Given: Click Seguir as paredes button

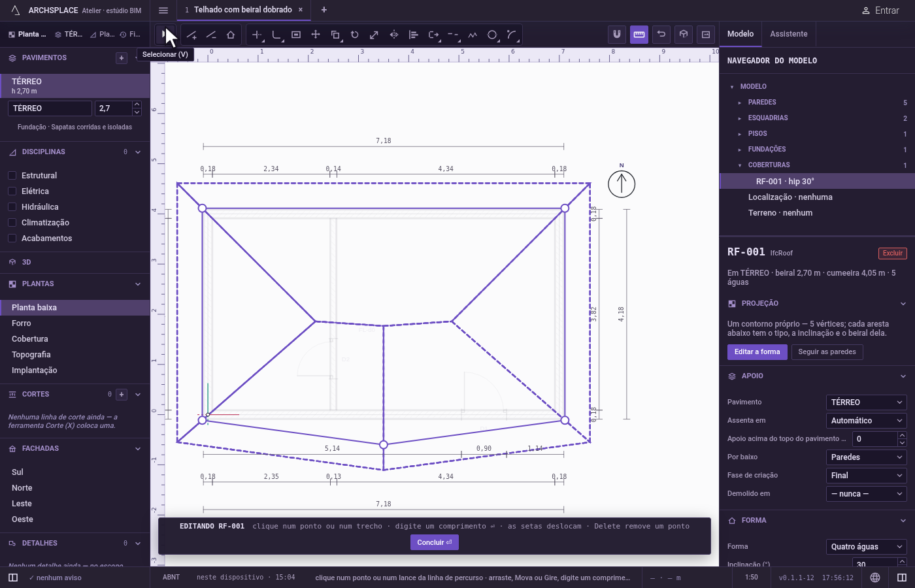Looking at the screenshot, I should pyautogui.click(x=827, y=352).
